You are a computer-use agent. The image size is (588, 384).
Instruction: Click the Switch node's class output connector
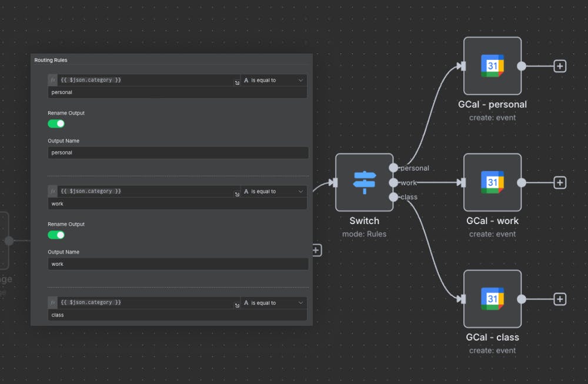pyautogui.click(x=393, y=197)
